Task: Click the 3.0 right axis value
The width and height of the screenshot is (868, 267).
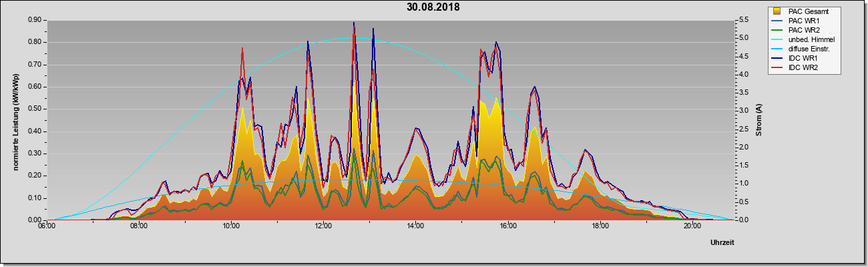Action: pos(743,111)
